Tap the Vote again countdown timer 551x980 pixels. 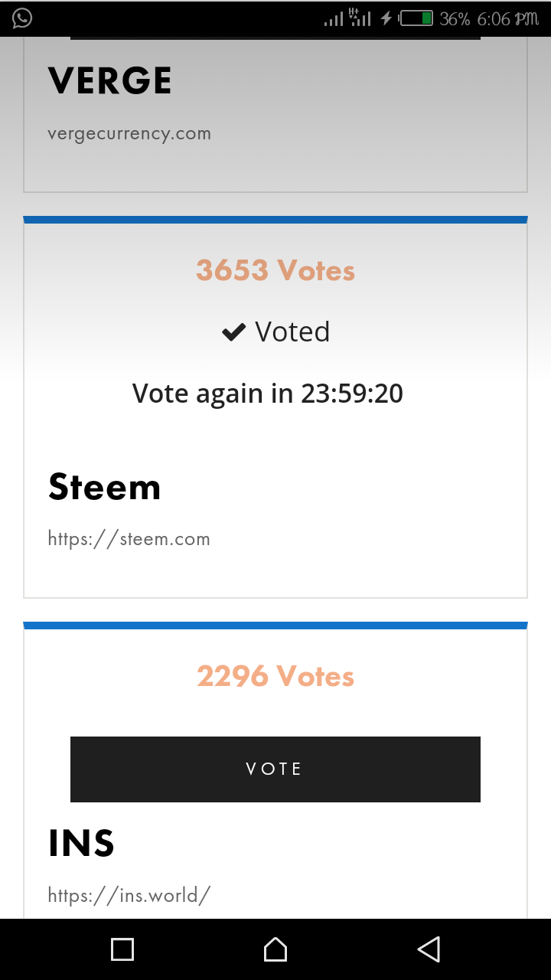(268, 394)
